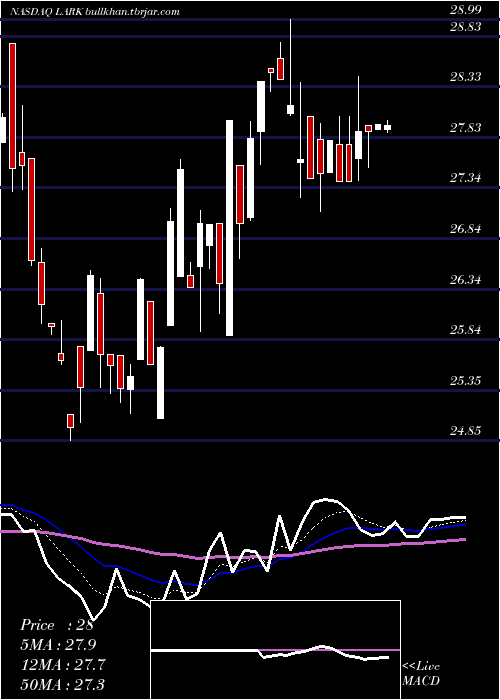This screenshot has width=500, height=700.
Task: Click the <<Live MACD label
Action: [x=421, y=674]
